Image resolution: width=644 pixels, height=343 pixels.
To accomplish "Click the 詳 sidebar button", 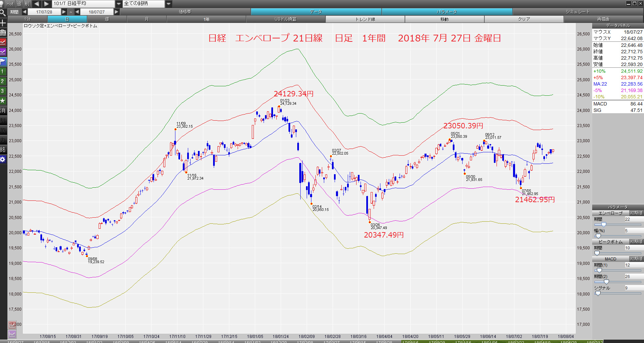I will [x=3, y=120].
